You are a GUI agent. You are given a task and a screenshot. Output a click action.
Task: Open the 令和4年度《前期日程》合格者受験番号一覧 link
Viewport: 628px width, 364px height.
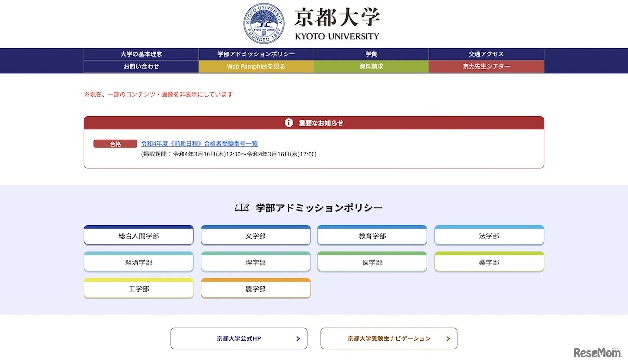199,144
